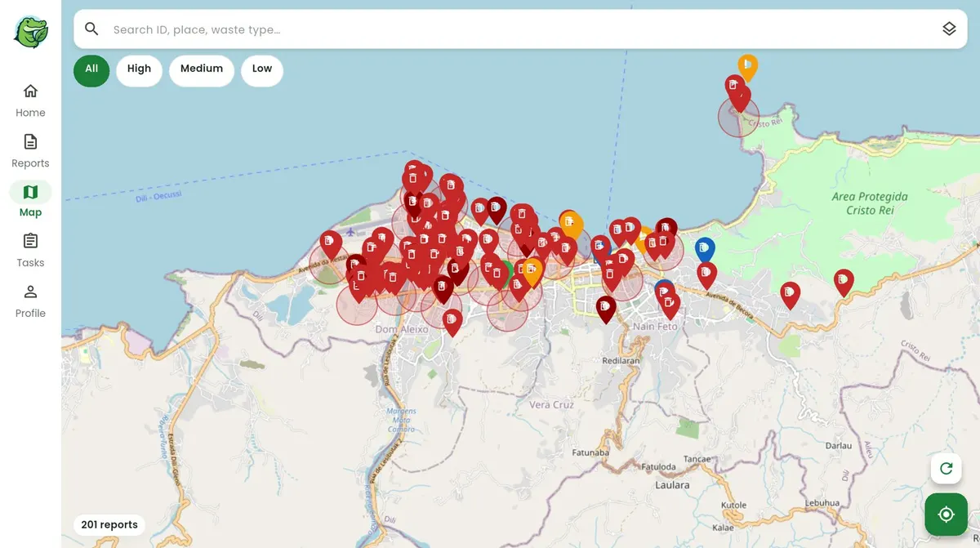Open the dark red marker north of Nain Feto
The image size is (980, 548).
coord(605,308)
